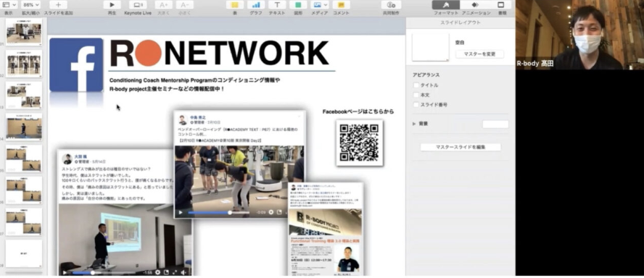Image resolution: width=644 pixels, height=278 pixels.
Task: Select slide 6 thumbnail in navigator
Action: (x=24, y=190)
